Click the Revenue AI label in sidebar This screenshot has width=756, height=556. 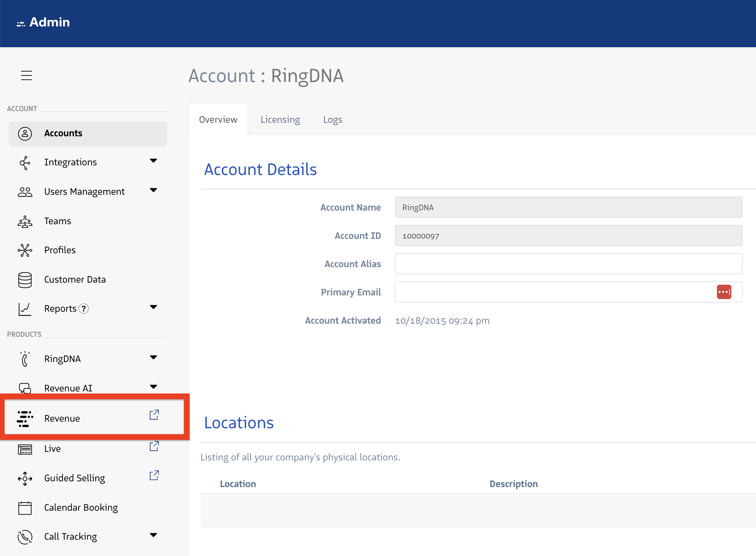point(68,388)
